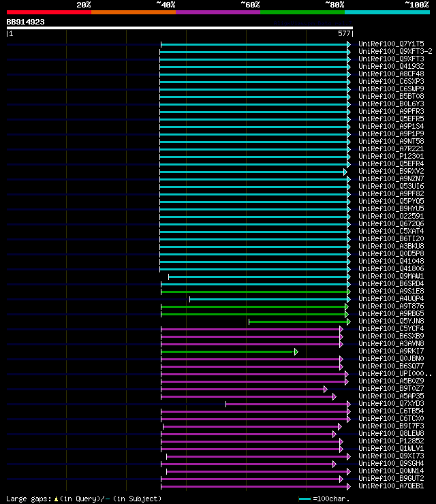This screenshot has width=436, height=504.
Task: Click the green ~80% legend segment
Action: 302,12
